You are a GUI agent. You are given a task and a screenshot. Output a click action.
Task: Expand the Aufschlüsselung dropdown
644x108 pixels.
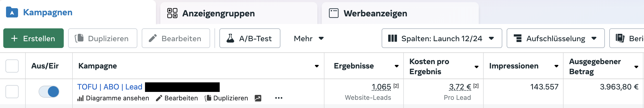pyautogui.click(x=556, y=38)
